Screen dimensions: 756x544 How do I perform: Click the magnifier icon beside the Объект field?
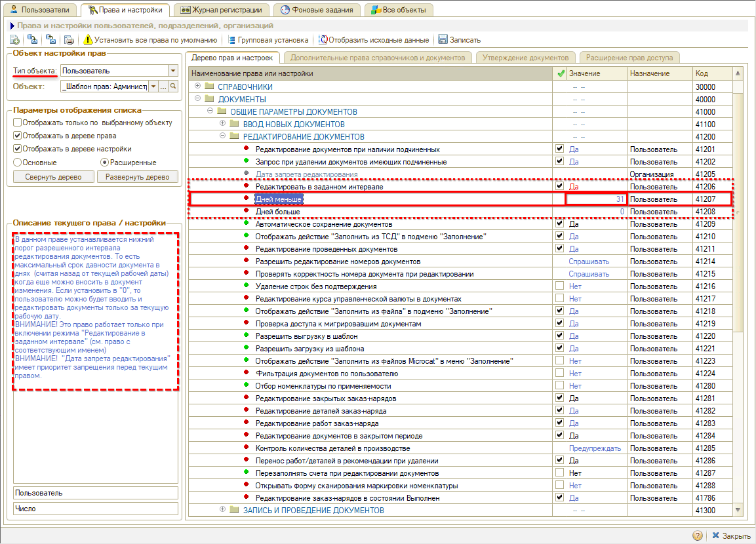174,87
